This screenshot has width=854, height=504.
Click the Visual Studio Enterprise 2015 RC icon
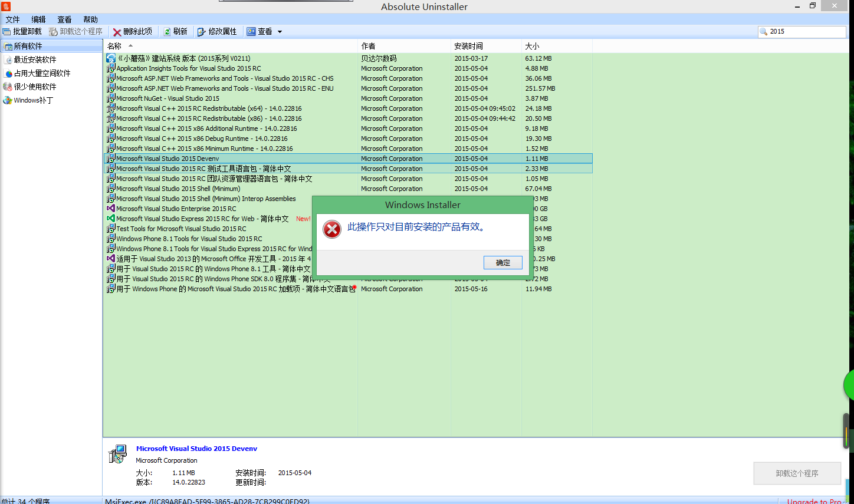click(111, 209)
